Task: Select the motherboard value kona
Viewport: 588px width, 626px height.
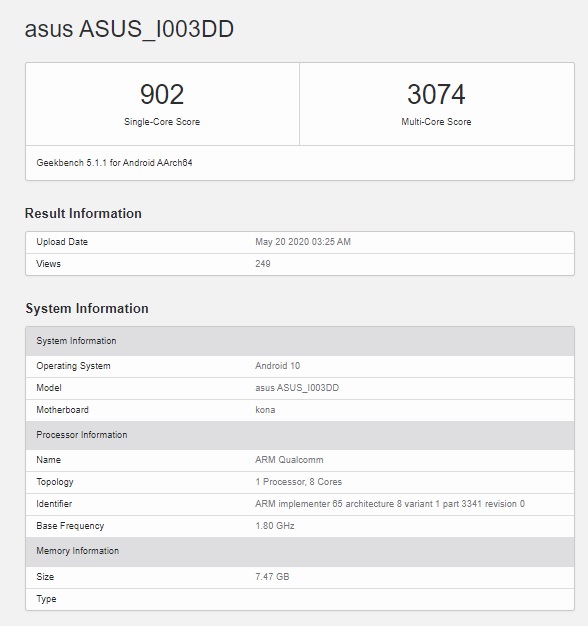Action: tap(265, 410)
